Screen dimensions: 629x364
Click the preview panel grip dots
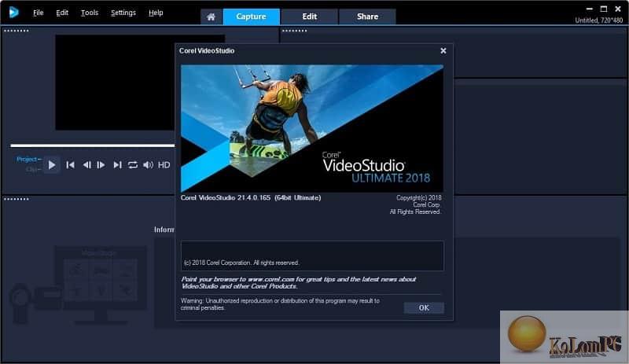[x=16, y=31]
